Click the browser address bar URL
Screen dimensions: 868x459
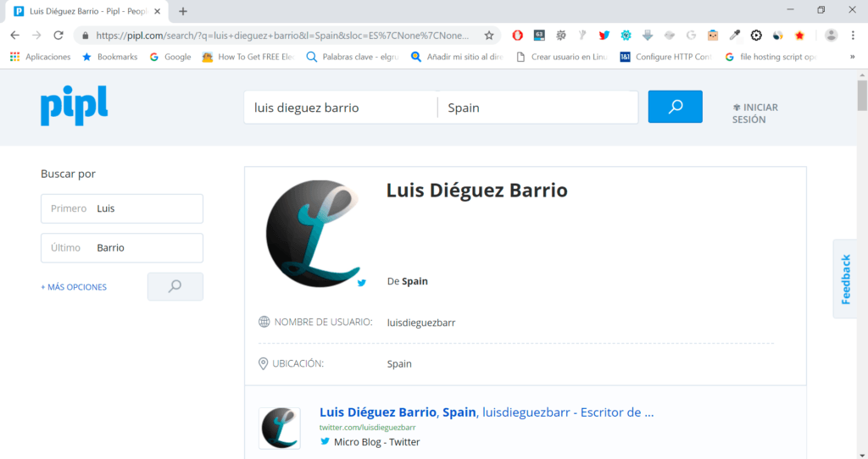tap(282, 36)
